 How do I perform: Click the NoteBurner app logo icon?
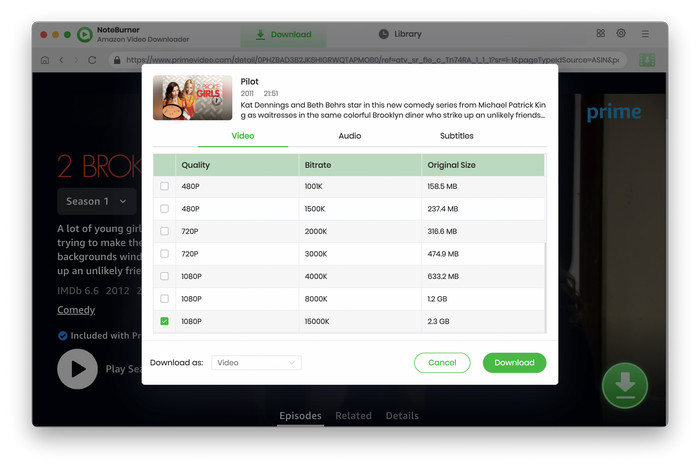pos(85,34)
